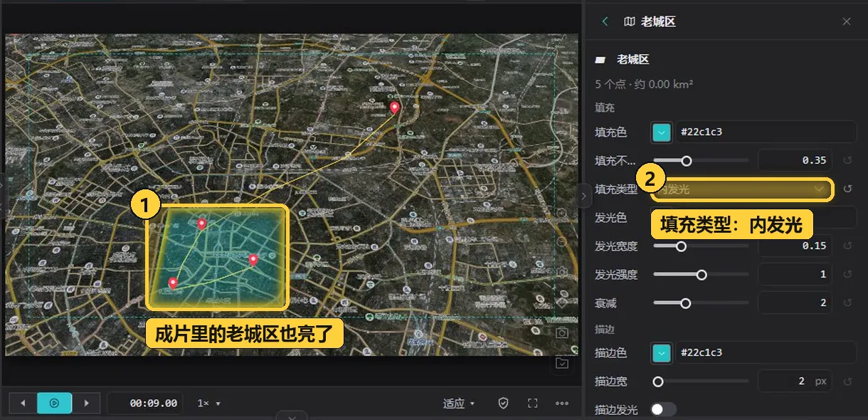
Task: Toggle the safe-area shield icon
Action: coord(504,404)
